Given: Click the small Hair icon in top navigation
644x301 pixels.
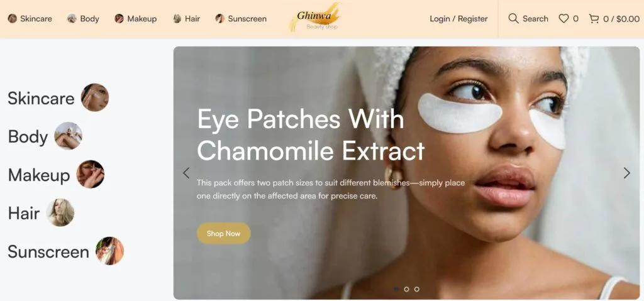Looking at the screenshot, I should 177,18.
